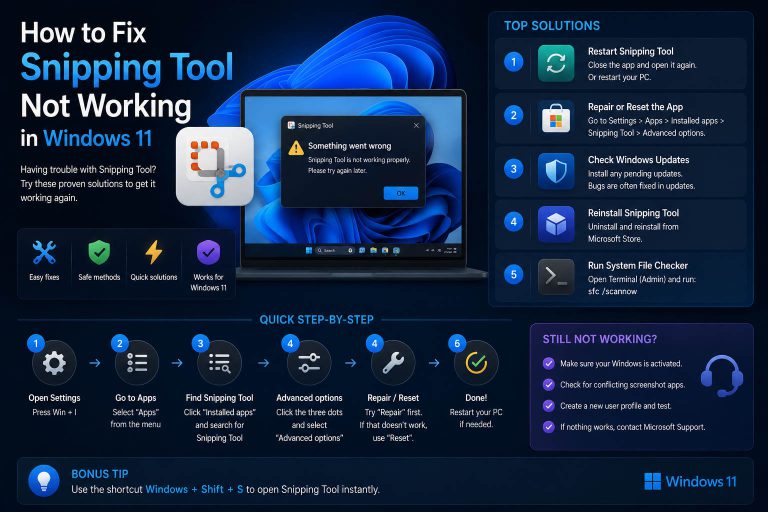Image resolution: width=768 pixels, height=512 pixels.
Task: Click the Reinstall Snipping Tool heading
Action: (x=633, y=213)
